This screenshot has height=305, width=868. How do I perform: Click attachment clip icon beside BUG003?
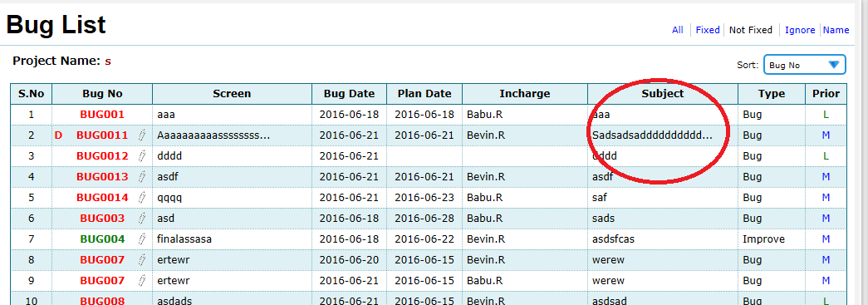coord(142,218)
